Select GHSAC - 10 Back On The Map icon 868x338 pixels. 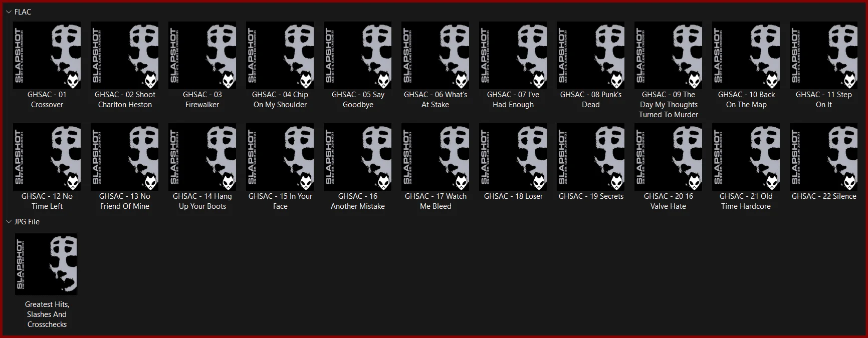click(746, 55)
